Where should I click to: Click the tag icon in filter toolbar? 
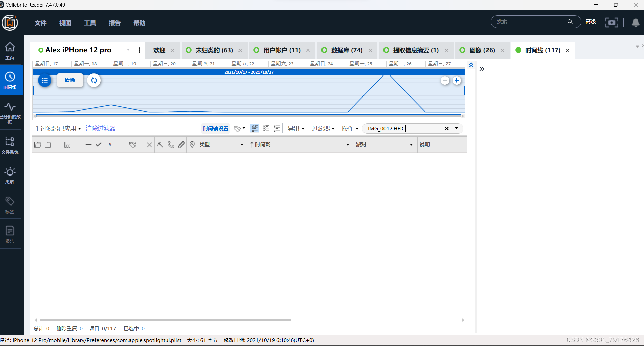pyautogui.click(x=237, y=129)
